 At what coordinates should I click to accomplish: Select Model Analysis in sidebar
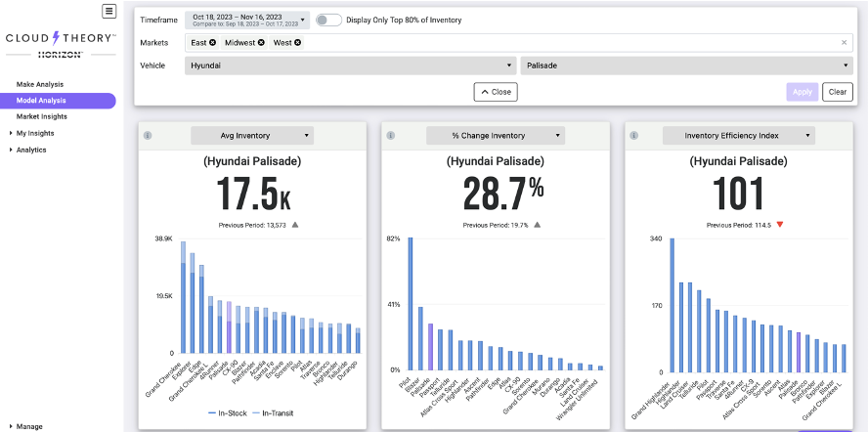tap(58, 101)
